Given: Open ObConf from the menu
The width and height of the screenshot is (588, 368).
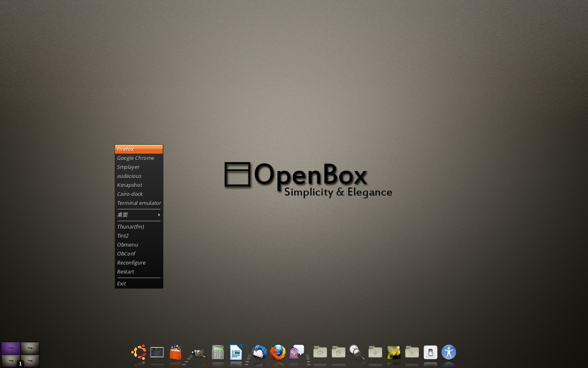Looking at the screenshot, I should [x=139, y=254].
